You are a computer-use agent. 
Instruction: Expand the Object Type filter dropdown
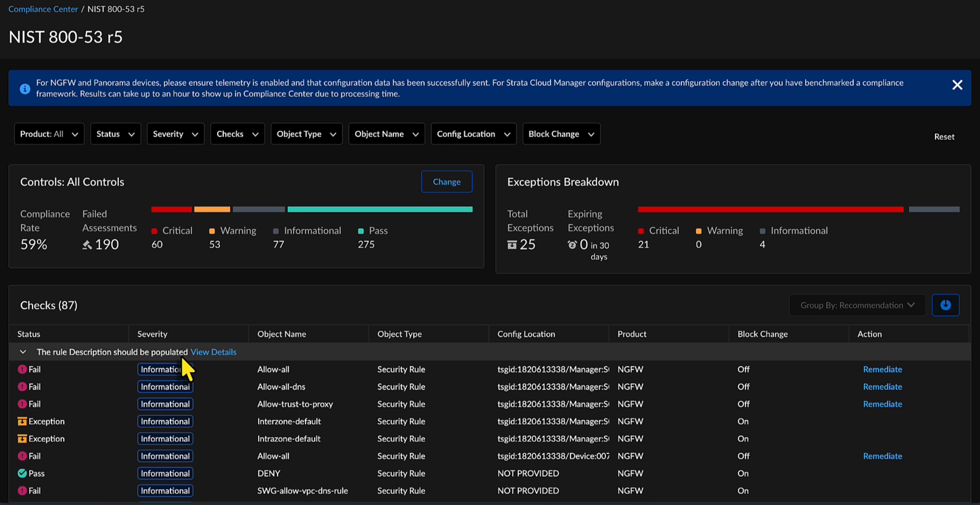tap(306, 134)
